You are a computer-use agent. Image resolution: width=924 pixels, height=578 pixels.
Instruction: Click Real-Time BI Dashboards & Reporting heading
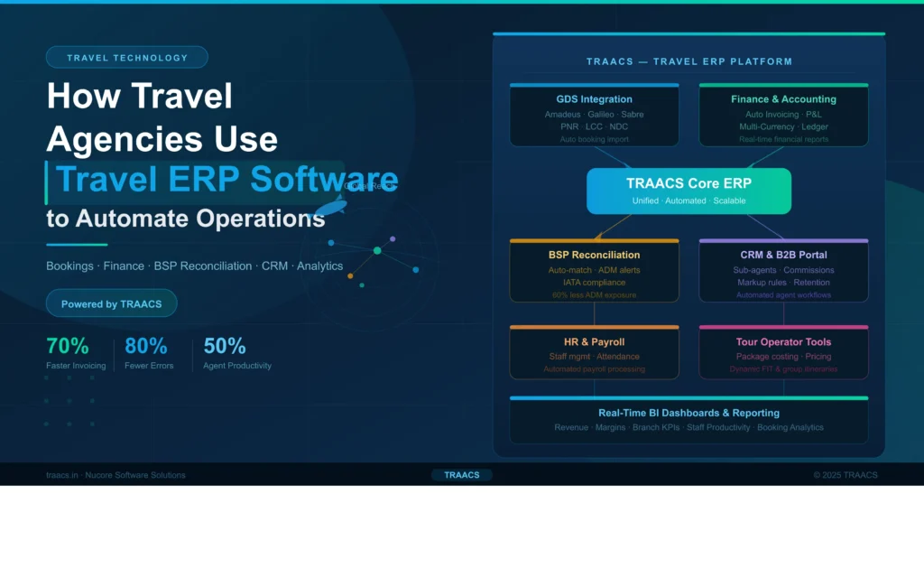(688, 413)
